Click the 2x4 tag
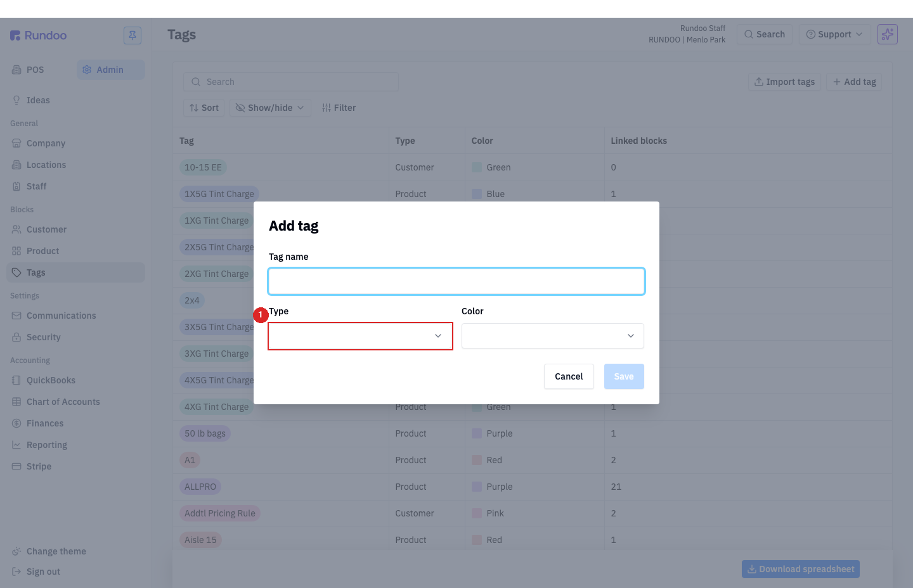Viewport: 913px width, 588px height. pyautogui.click(x=192, y=300)
